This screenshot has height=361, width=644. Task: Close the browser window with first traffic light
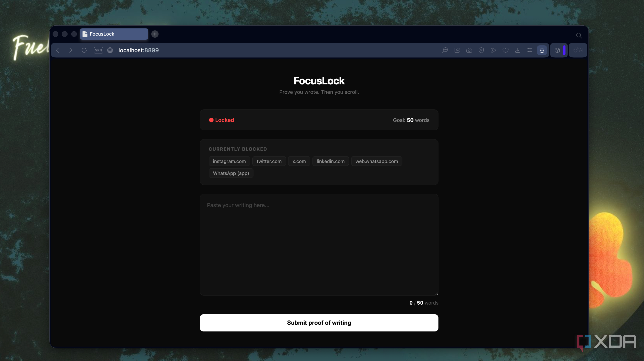coord(56,34)
